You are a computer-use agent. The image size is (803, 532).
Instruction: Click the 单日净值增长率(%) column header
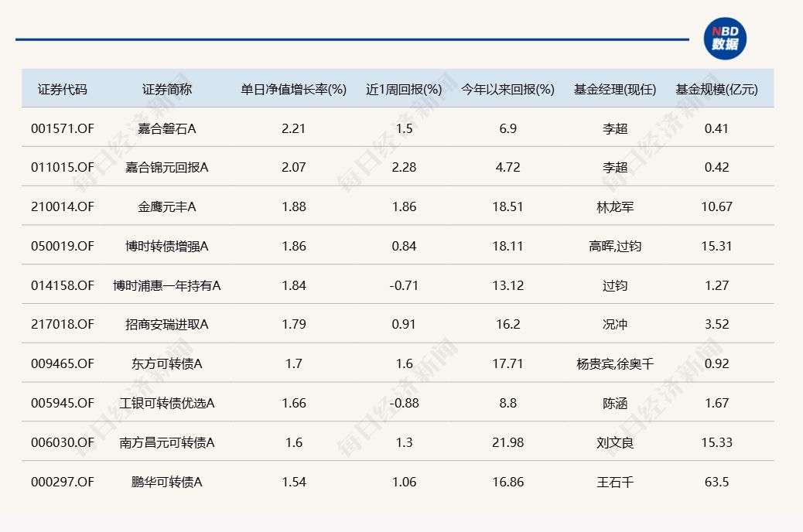tap(293, 89)
